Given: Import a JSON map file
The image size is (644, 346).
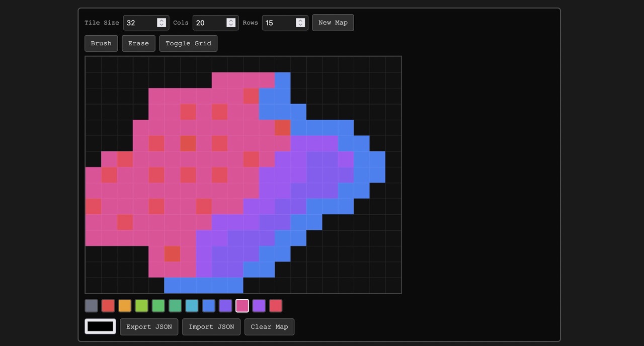Looking at the screenshot, I should click(211, 326).
